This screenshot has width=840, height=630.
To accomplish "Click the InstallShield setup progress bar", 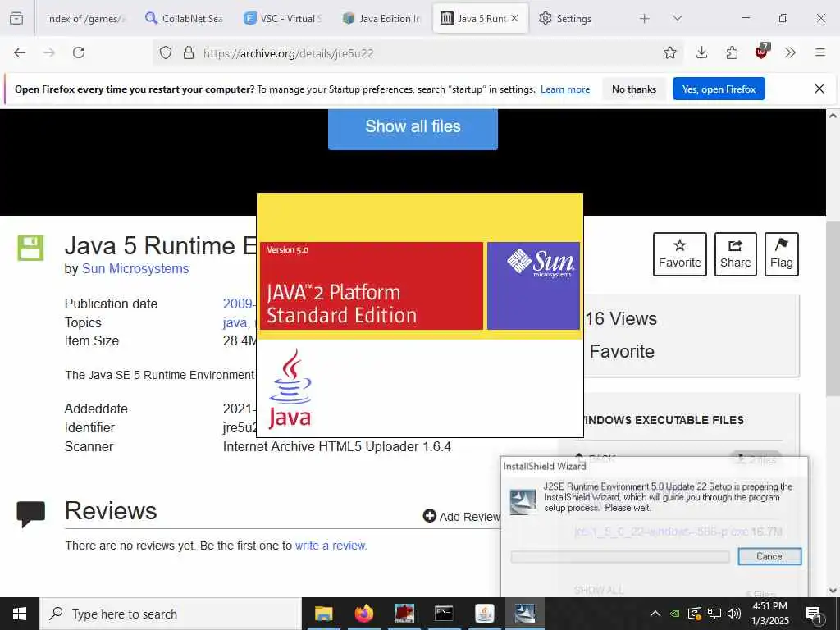I will [620, 557].
